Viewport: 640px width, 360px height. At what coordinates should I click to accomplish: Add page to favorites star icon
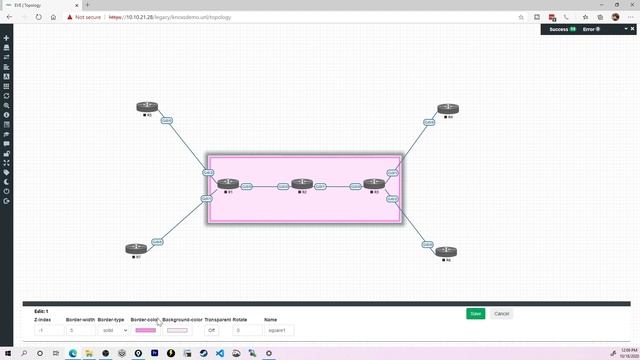(x=521, y=17)
